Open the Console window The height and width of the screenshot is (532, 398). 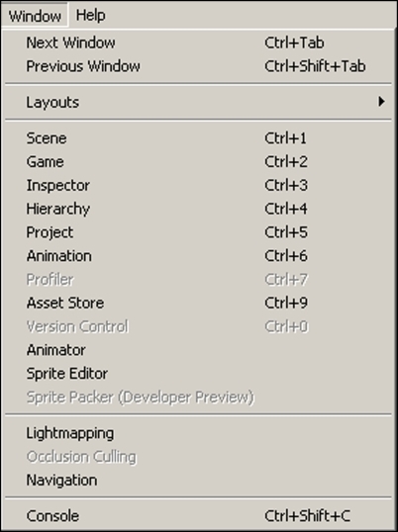[198, 516]
